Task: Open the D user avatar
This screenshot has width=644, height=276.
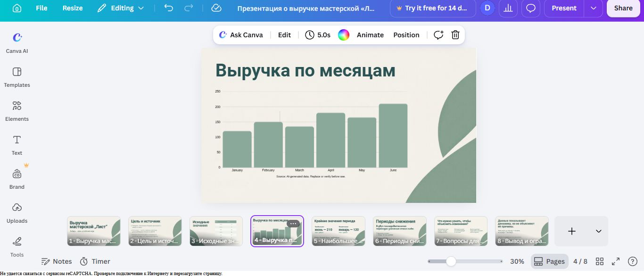Action: coord(487,8)
